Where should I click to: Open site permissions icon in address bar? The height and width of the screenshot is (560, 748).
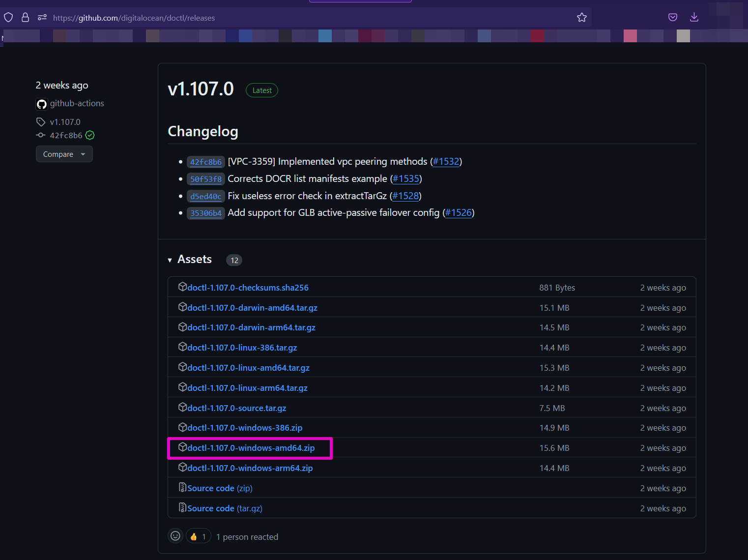click(42, 18)
